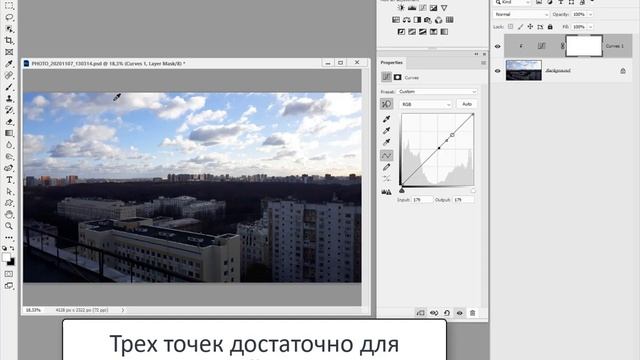Viewport: 640px width, 360px height.
Task: Select the History Brush tool
Action: 9,110
